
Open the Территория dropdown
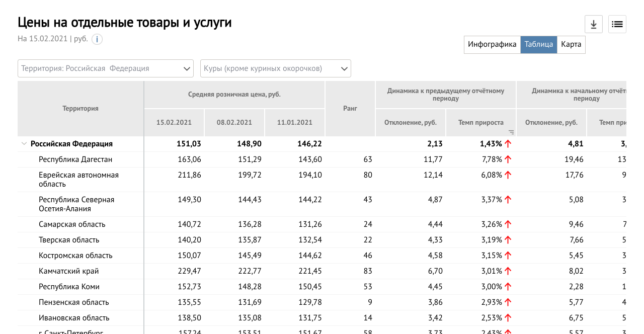106,68
